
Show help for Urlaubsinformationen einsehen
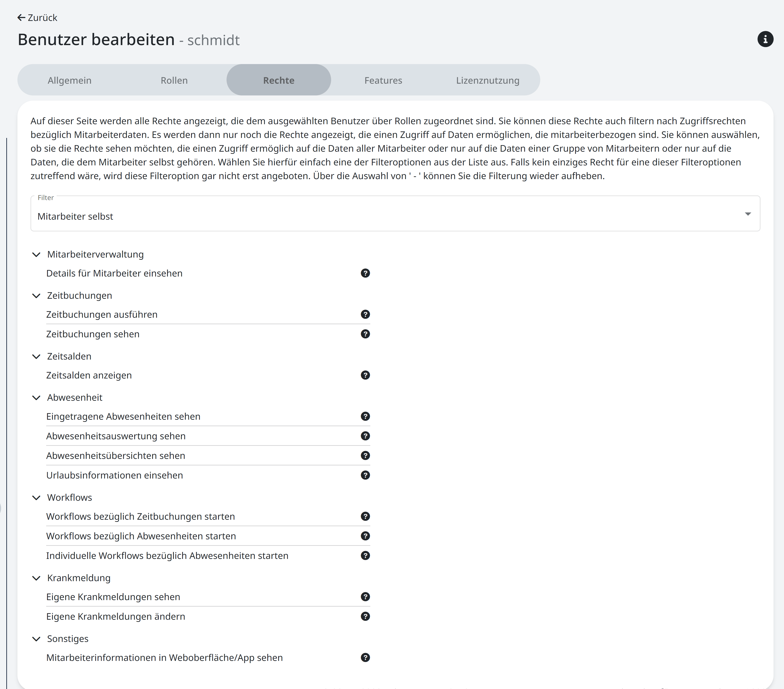(365, 475)
